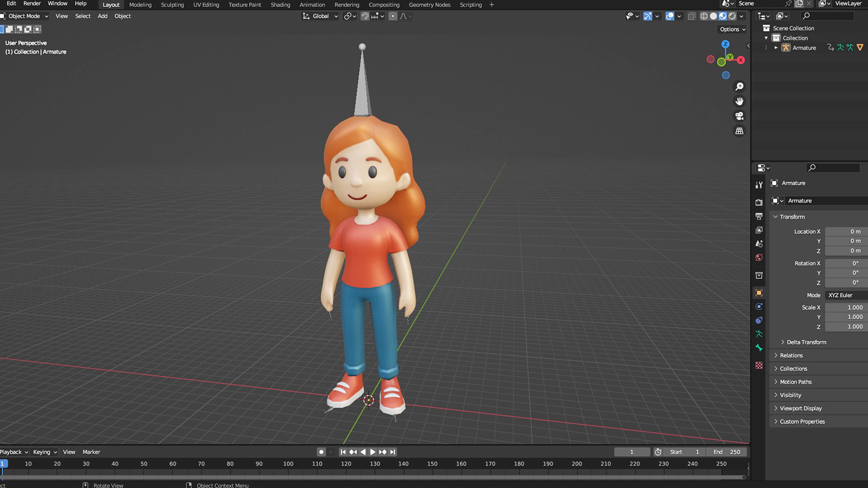This screenshot has height=488, width=868.
Task: Open the pivot point dropdown
Action: point(350,16)
